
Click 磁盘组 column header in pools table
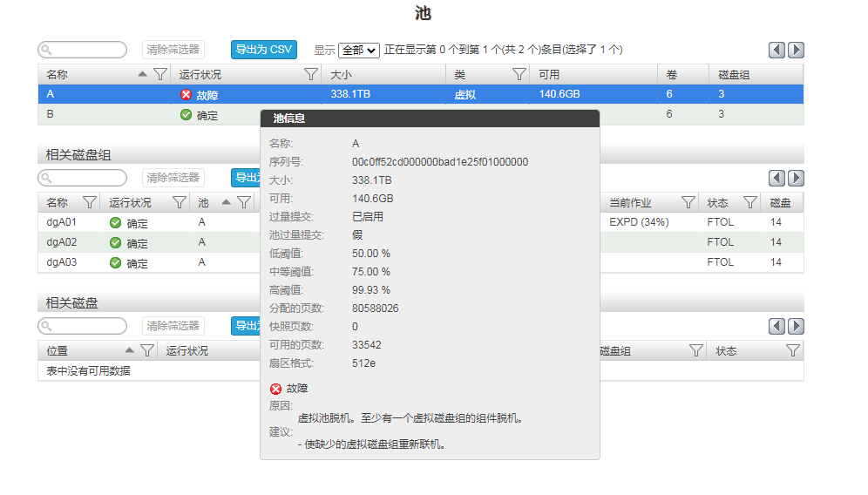click(734, 75)
